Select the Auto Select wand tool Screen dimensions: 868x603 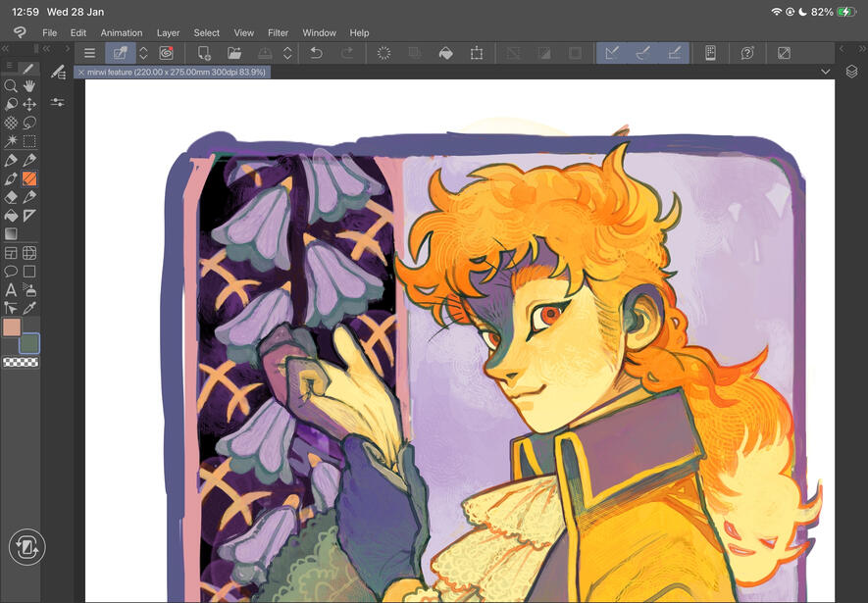[11, 141]
